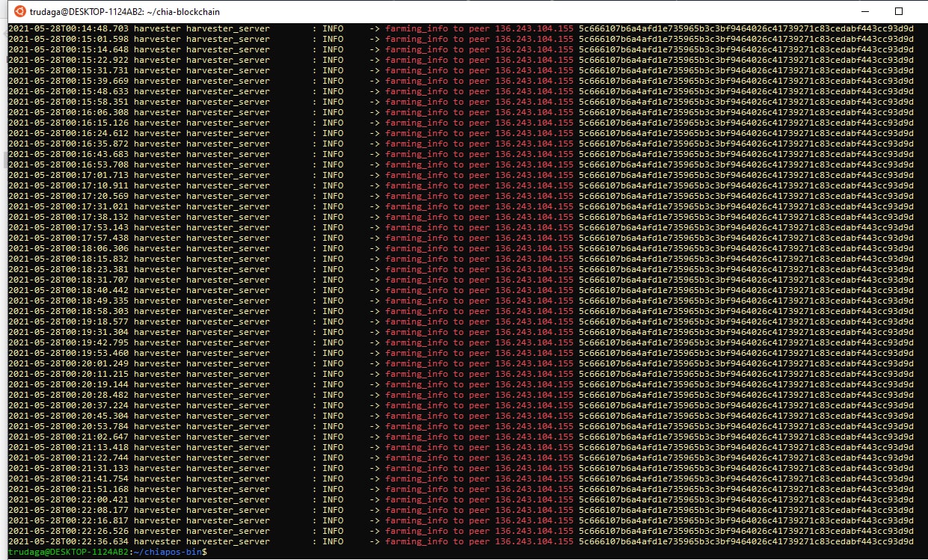
Task: Select the timestamp 2021-05-28T00:21:31.133
Action: coord(68,468)
